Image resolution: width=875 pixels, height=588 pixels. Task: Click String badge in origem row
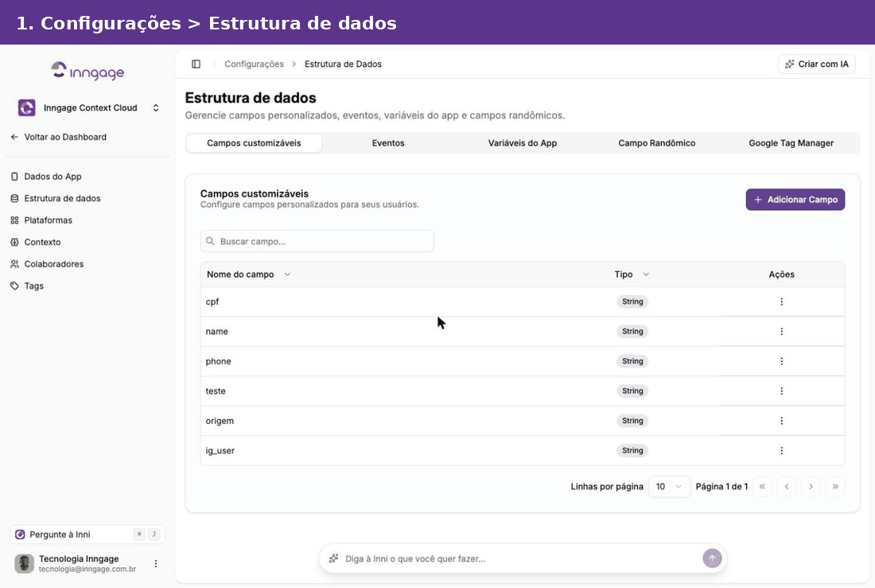pyautogui.click(x=632, y=420)
